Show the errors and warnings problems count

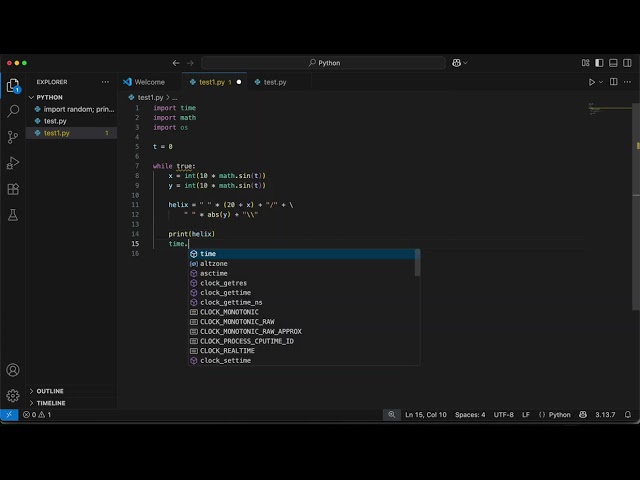[x=37, y=415]
